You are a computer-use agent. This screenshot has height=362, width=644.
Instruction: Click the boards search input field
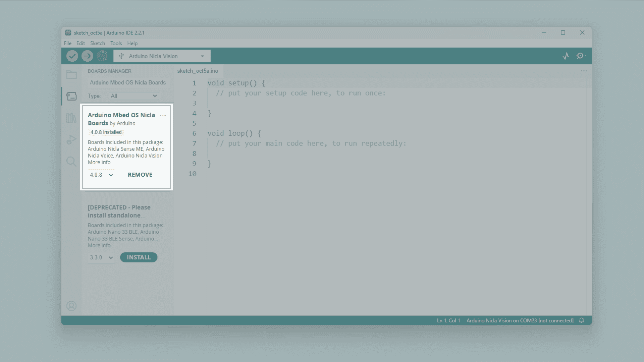click(127, 82)
